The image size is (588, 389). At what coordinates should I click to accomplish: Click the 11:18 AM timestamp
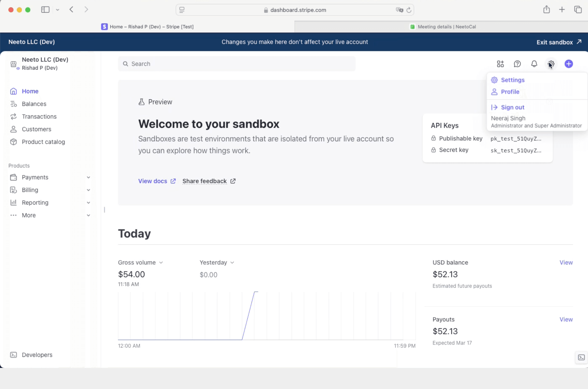point(128,284)
